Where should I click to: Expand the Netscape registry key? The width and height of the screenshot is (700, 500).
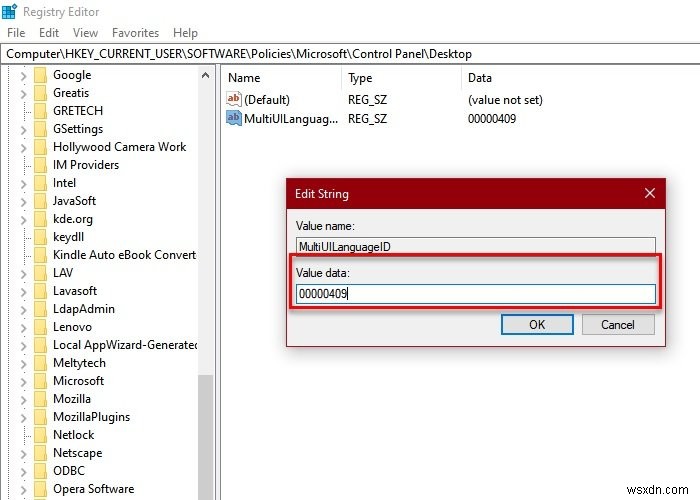point(24,454)
